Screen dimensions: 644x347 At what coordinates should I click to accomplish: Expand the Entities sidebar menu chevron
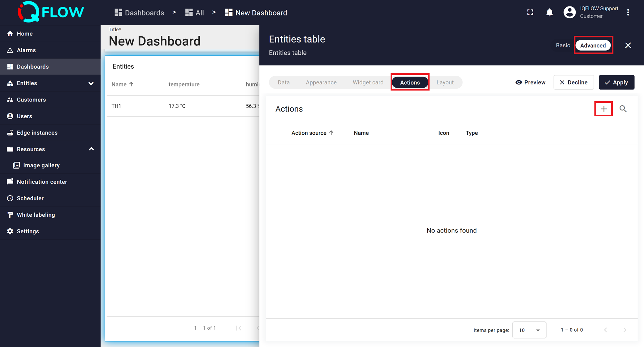91,83
